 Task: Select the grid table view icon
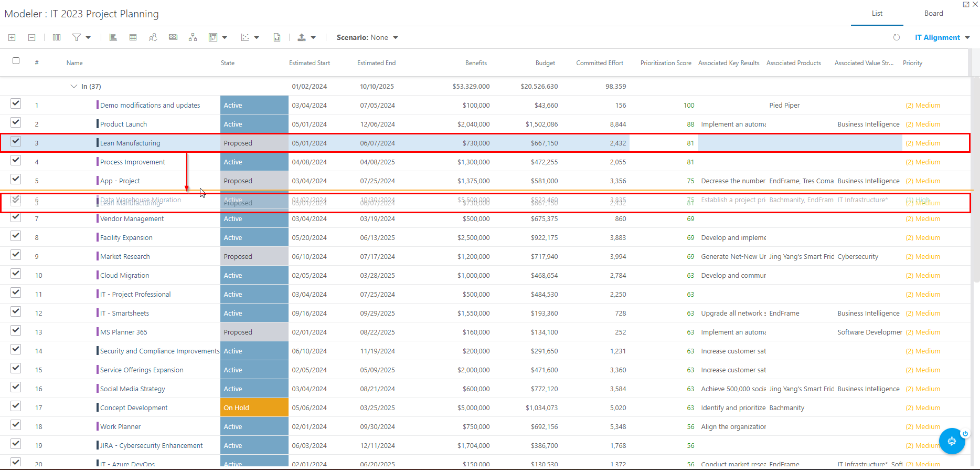point(133,37)
